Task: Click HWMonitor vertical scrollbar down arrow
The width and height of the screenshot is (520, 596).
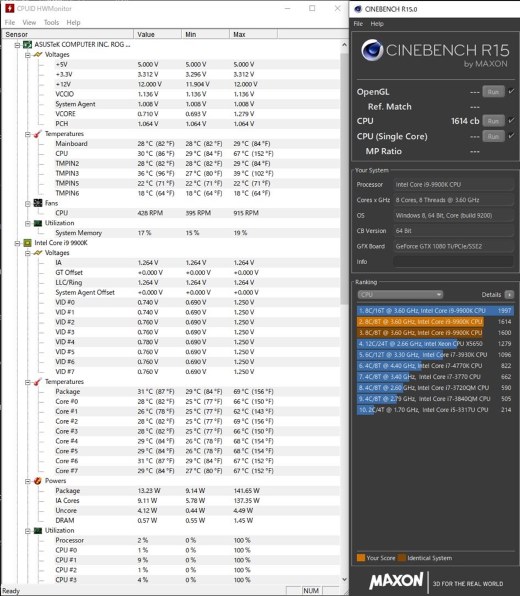Action: click(x=344, y=580)
